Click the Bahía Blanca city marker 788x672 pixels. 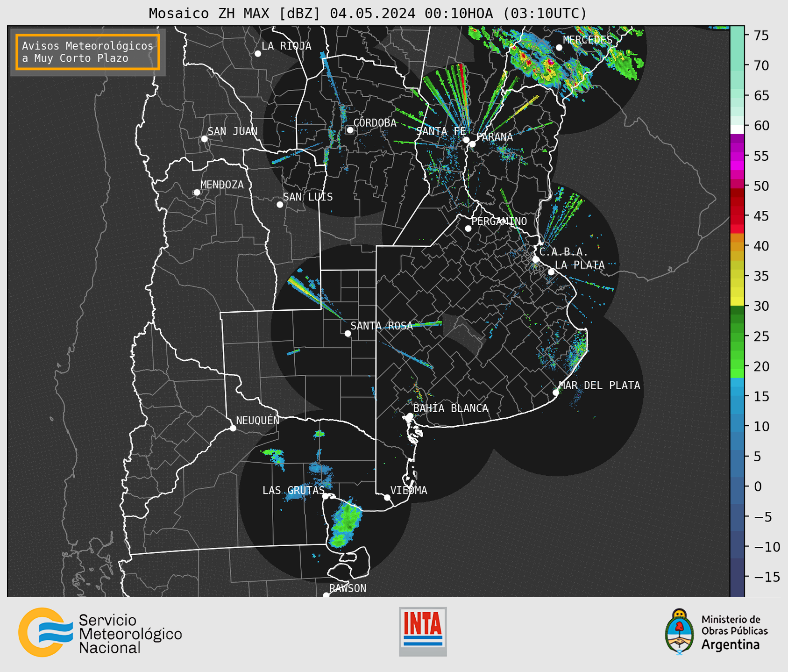tap(410, 416)
